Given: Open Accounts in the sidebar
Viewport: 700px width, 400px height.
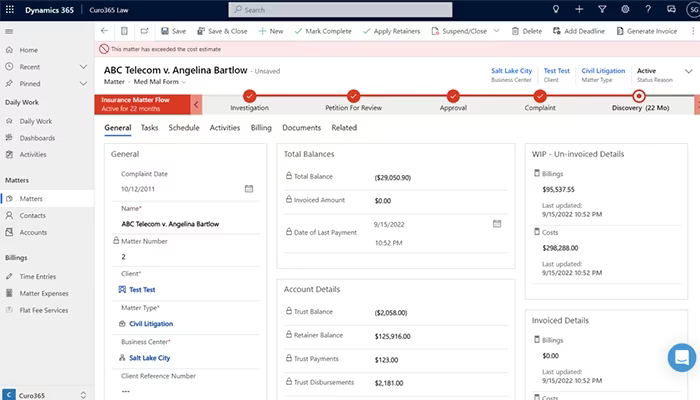Looking at the screenshot, I should (47, 232).
